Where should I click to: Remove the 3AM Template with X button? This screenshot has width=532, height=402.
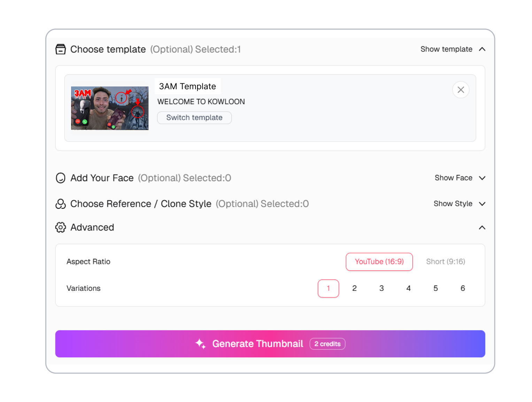461,90
